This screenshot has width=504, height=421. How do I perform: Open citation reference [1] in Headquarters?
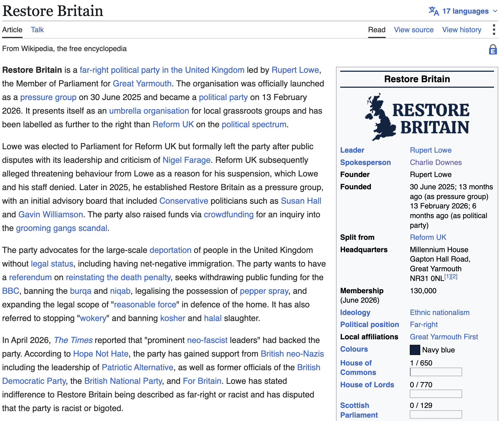(x=447, y=276)
